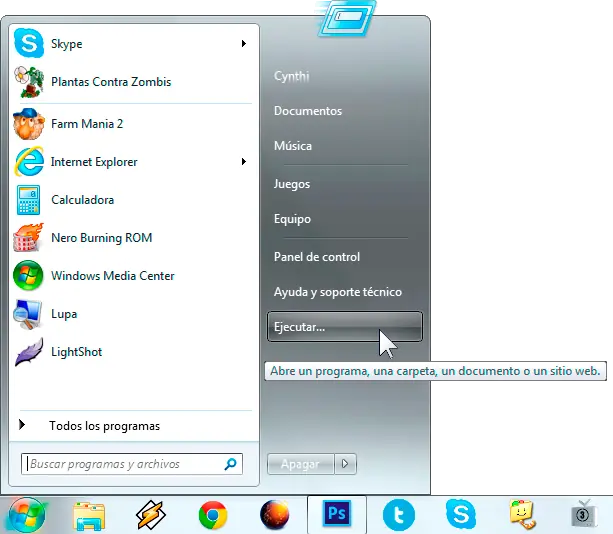Viewport: 613px width, 534px height.
Task: Click the LightShot label
Action: pyautogui.click(x=76, y=352)
